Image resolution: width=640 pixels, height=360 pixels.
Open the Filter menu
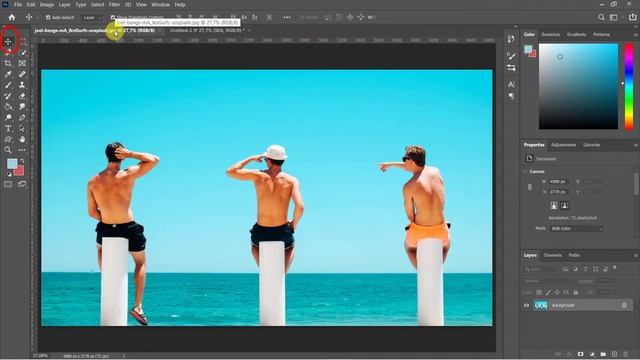[x=114, y=4]
